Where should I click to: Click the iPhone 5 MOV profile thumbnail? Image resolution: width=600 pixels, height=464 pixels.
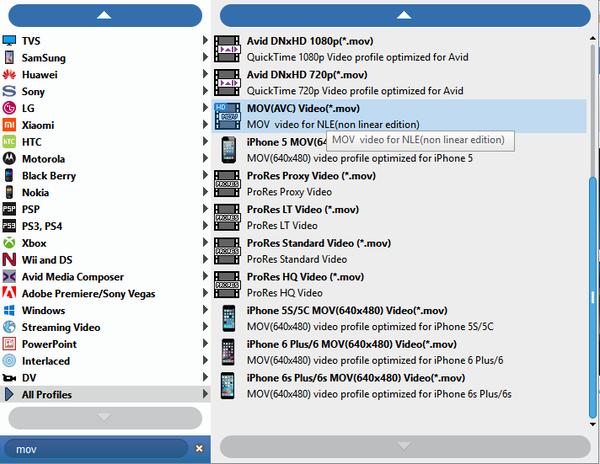228,150
